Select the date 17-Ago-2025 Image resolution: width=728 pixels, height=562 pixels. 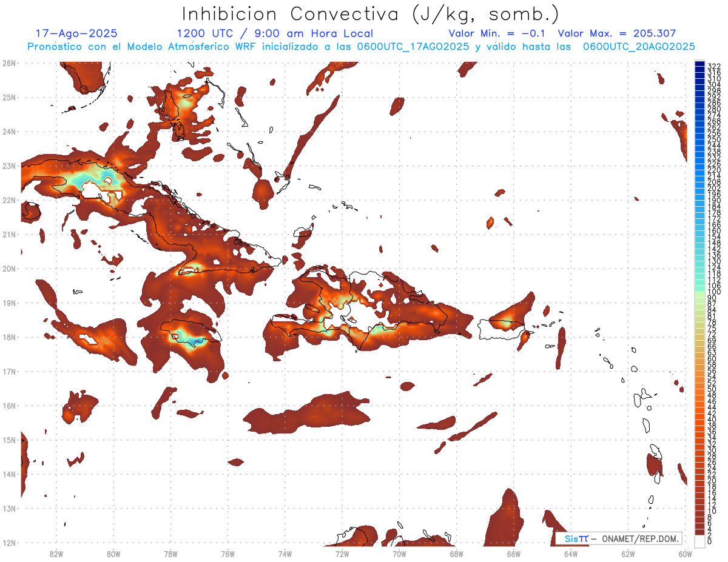pyautogui.click(x=76, y=33)
